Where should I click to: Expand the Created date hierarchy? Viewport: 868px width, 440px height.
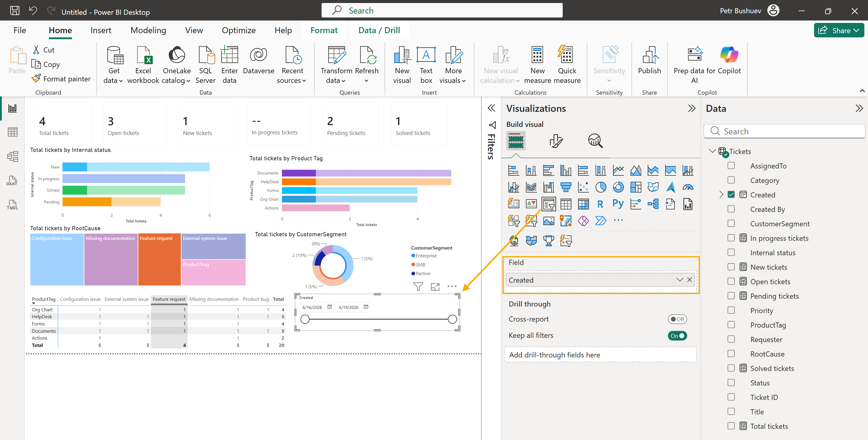coord(722,195)
